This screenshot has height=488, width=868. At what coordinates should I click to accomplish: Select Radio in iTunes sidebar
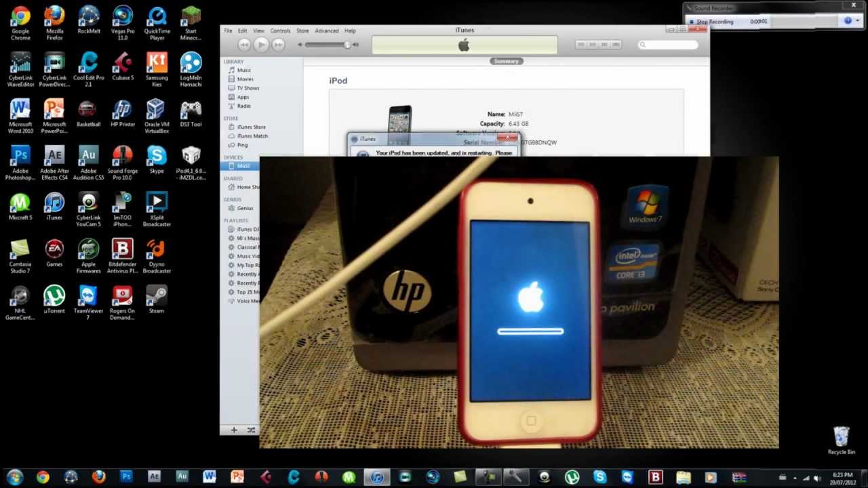tap(244, 106)
